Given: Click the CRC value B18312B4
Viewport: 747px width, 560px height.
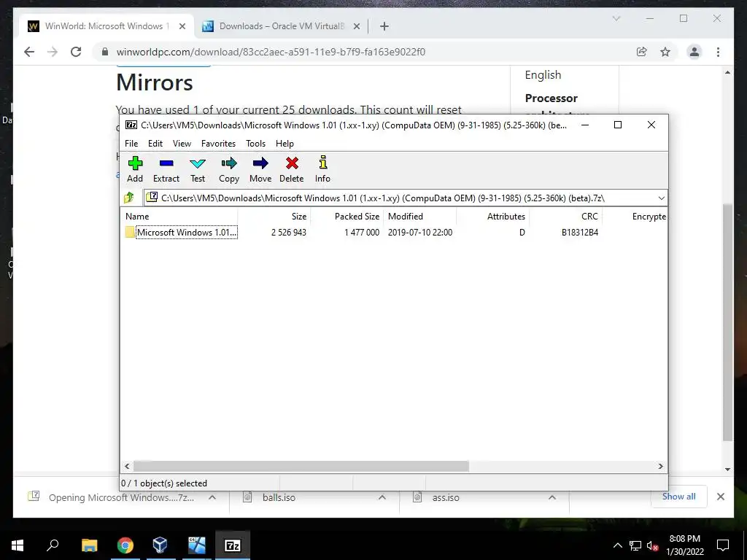Looking at the screenshot, I should tap(579, 233).
